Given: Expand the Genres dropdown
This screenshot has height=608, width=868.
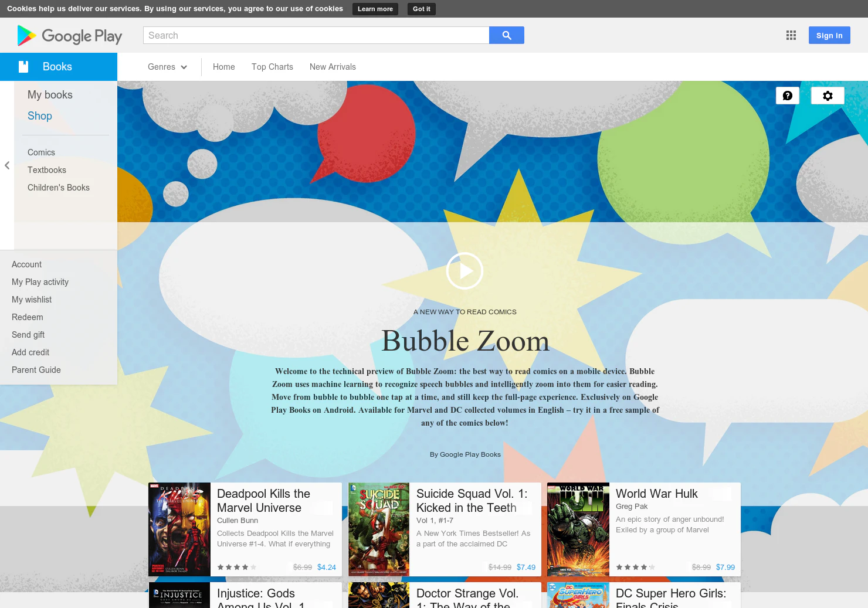Looking at the screenshot, I should (168, 67).
